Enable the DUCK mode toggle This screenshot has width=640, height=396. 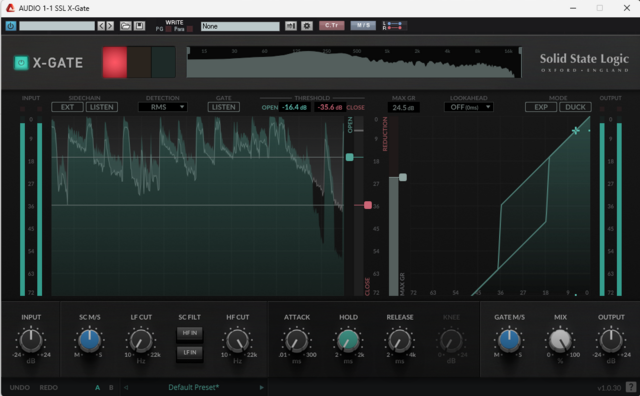point(575,107)
